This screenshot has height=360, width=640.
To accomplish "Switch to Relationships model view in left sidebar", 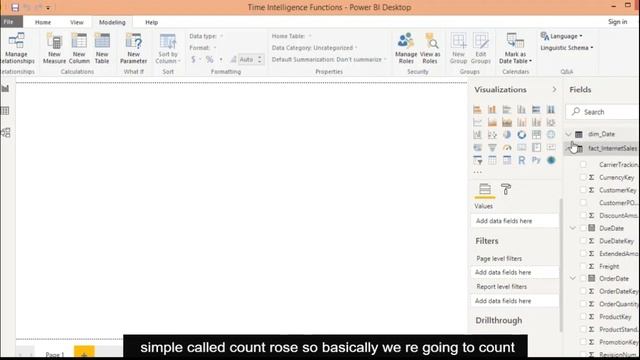I will click(6, 133).
